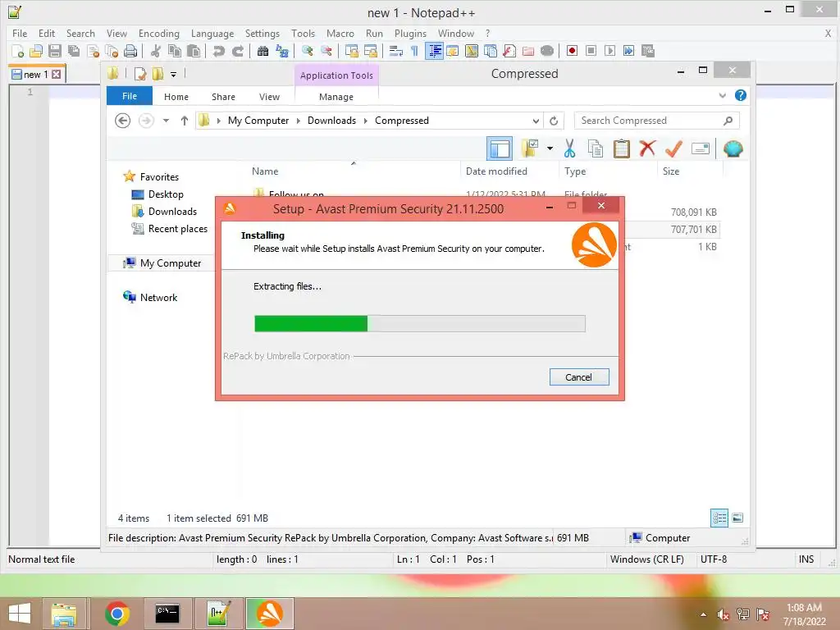Open the Function List panel icon
The height and width of the screenshot is (630, 840).
509,51
